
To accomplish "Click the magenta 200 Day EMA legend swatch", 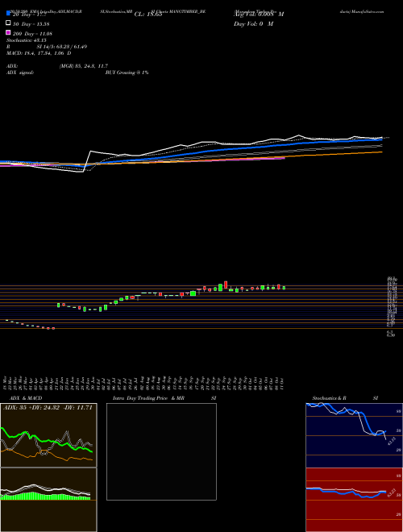I will (8, 33).
